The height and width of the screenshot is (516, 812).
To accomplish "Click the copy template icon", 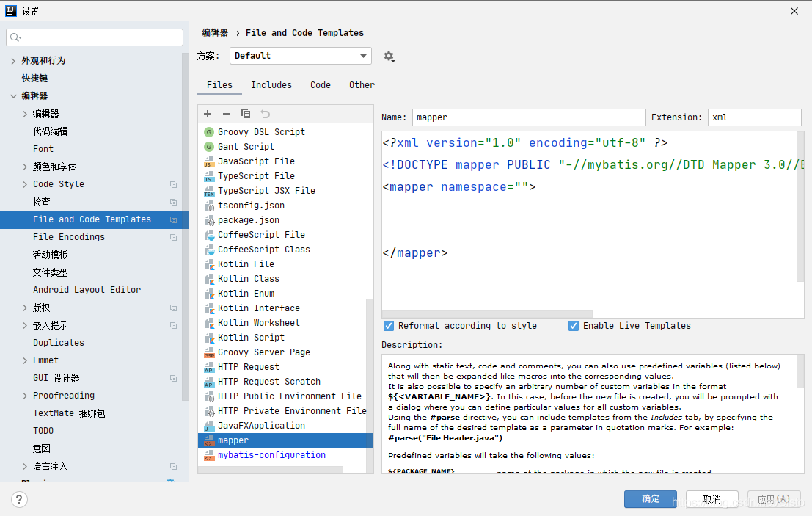I will coord(246,114).
